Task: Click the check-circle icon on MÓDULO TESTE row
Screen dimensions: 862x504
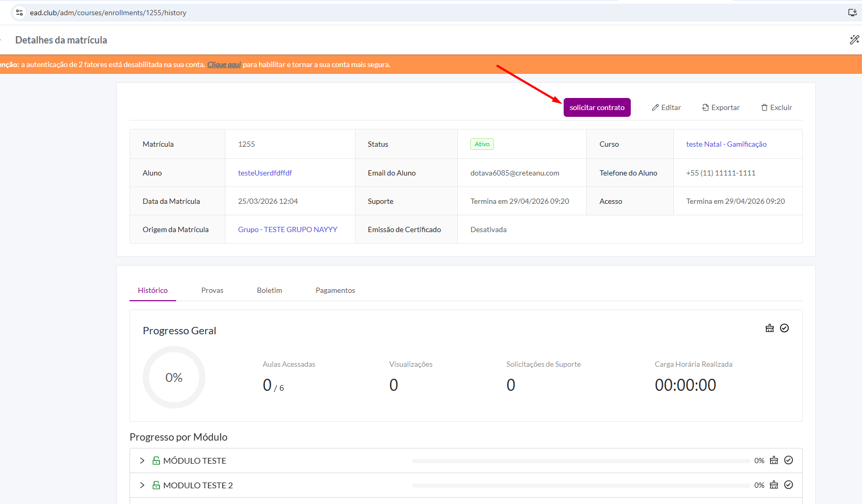Action: [x=789, y=461]
